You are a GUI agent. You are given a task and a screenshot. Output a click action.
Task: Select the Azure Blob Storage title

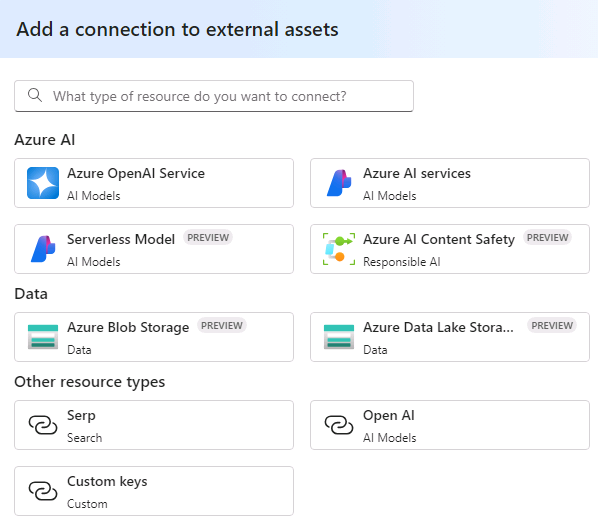point(128,328)
